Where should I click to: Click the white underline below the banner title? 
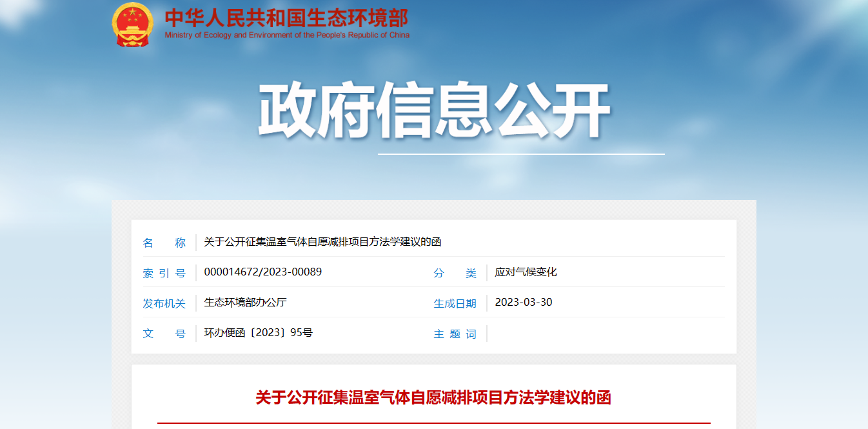pyautogui.click(x=520, y=154)
